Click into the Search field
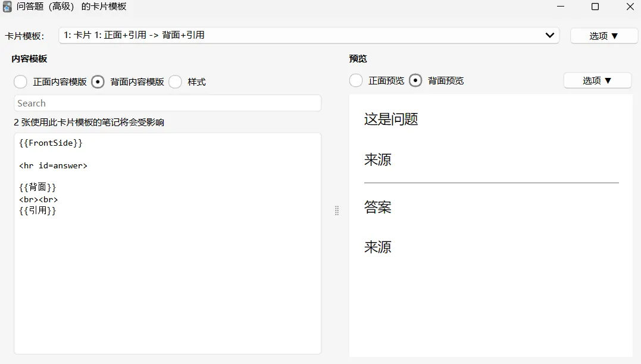Screen dimensions: 641x364 (168, 103)
